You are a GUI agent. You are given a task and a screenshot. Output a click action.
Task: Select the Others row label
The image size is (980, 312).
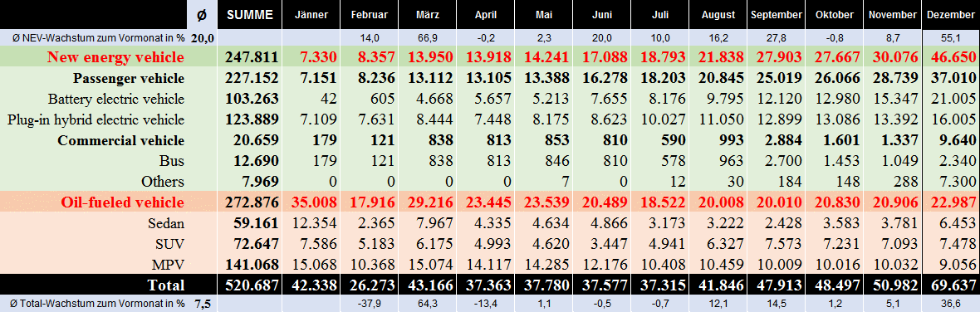pyautogui.click(x=163, y=182)
